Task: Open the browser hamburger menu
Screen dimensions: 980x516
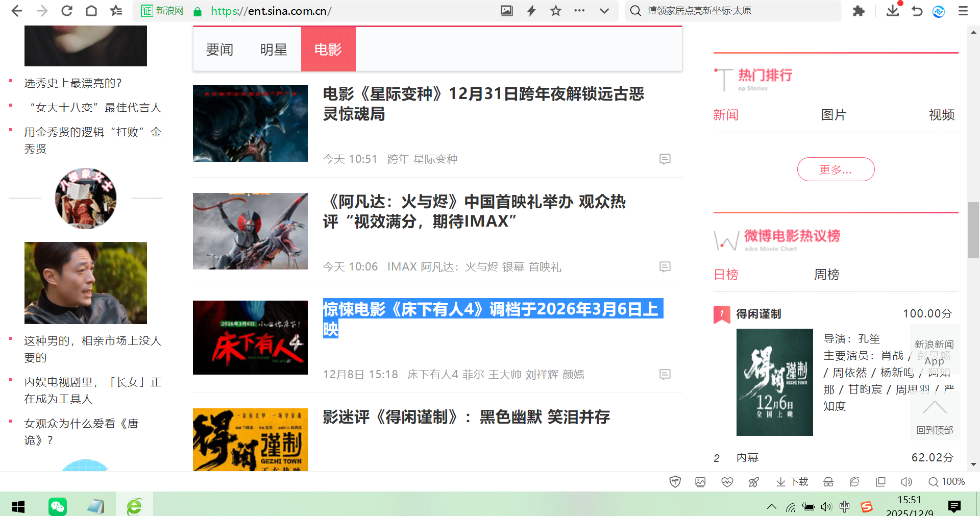Action: tap(963, 11)
